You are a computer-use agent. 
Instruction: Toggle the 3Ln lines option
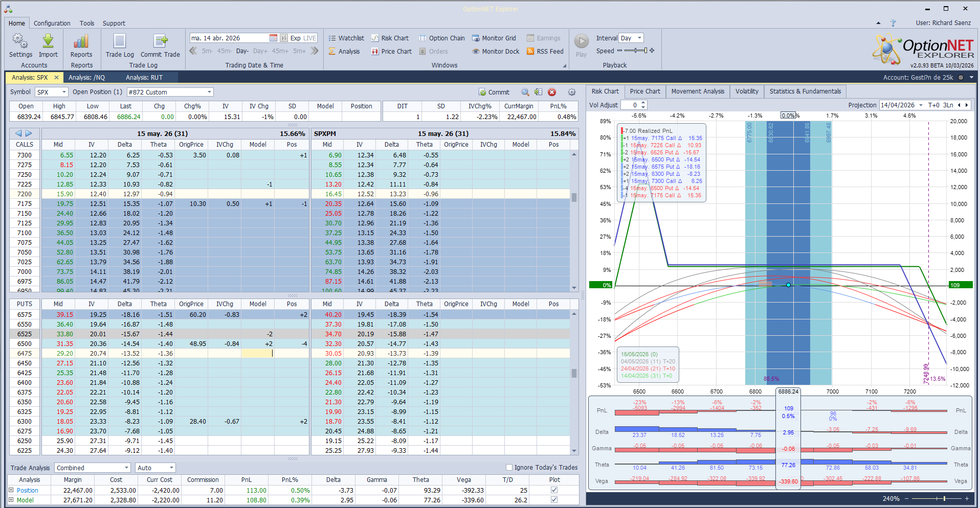(948, 105)
